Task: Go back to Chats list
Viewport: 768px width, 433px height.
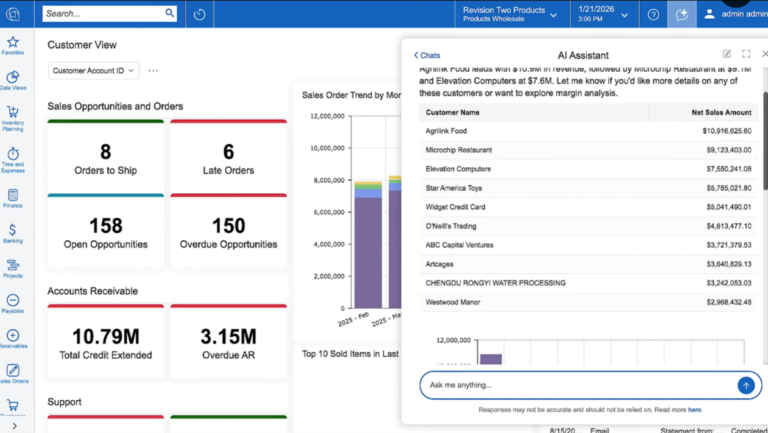Action: point(427,55)
